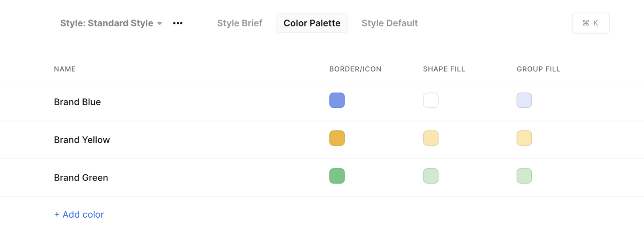Edit the Brand Blue shape fill swatch
The image size is (644, 239).
tap(431, 100)
